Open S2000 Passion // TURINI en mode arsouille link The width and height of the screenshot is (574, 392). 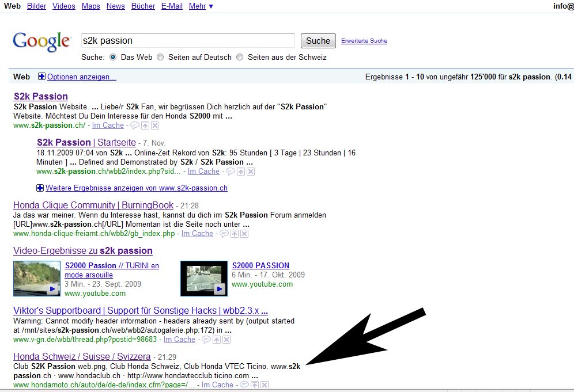tap(112, 270)
